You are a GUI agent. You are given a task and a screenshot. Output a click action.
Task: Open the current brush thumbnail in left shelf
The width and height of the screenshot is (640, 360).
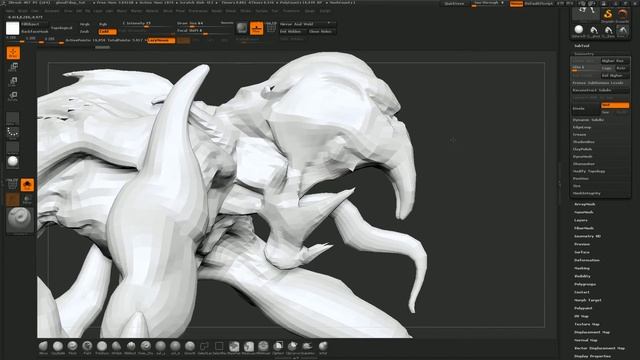pos(19,220)
